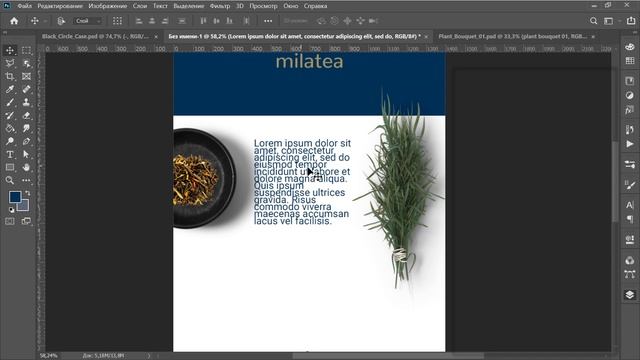Toggle Quick Mask mode
640x360 pixels.
(x=10, y=221)
